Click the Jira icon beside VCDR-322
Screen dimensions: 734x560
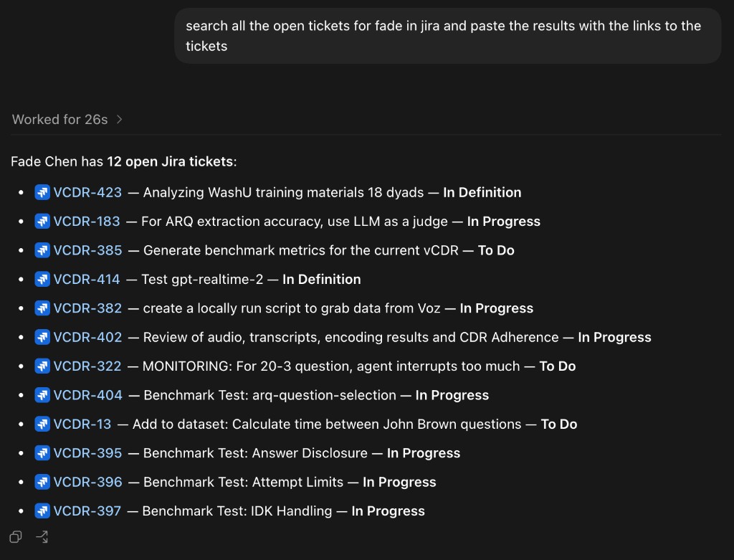(x=42, y=366)
